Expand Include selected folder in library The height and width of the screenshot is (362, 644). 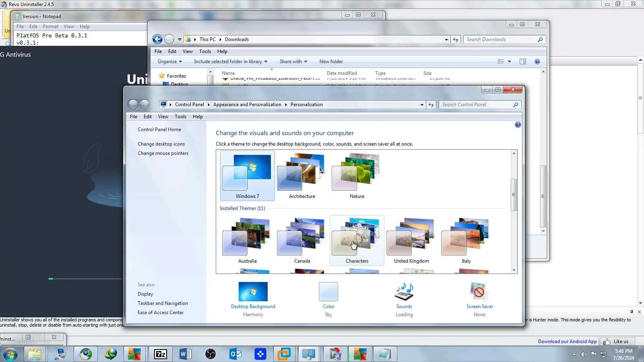click(x=231, y=62)
